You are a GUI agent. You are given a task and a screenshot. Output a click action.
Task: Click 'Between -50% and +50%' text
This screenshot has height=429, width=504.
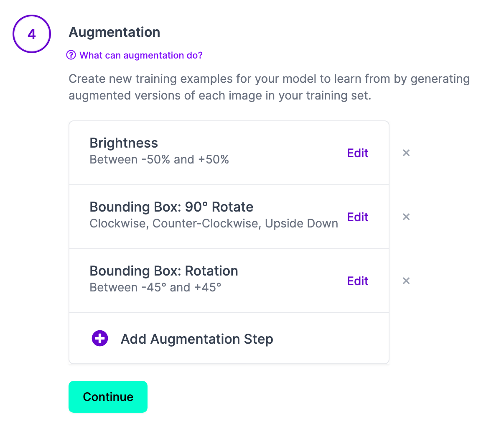(159, 160)
